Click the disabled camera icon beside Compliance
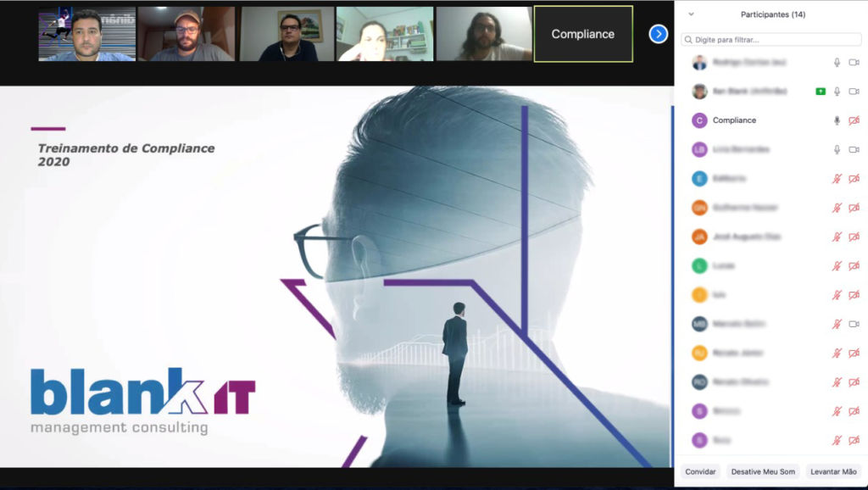Viewport: 868px width, 490px height. (854, 120)
